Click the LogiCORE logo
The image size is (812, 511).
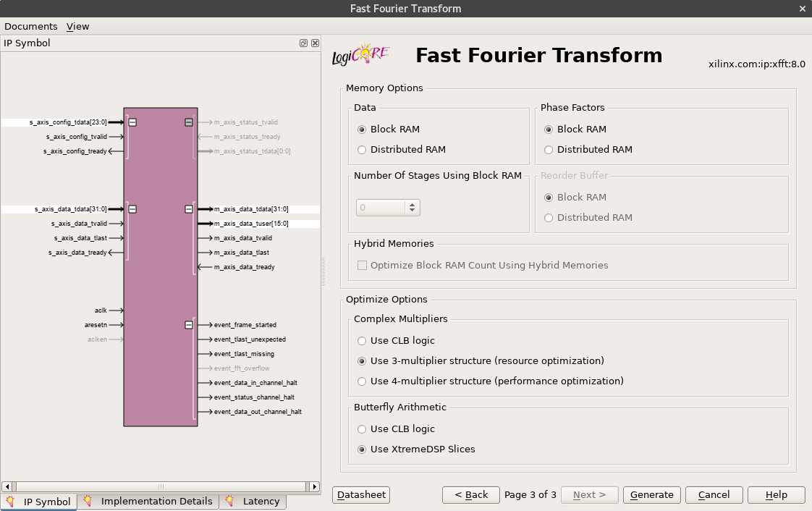[360, 54]
